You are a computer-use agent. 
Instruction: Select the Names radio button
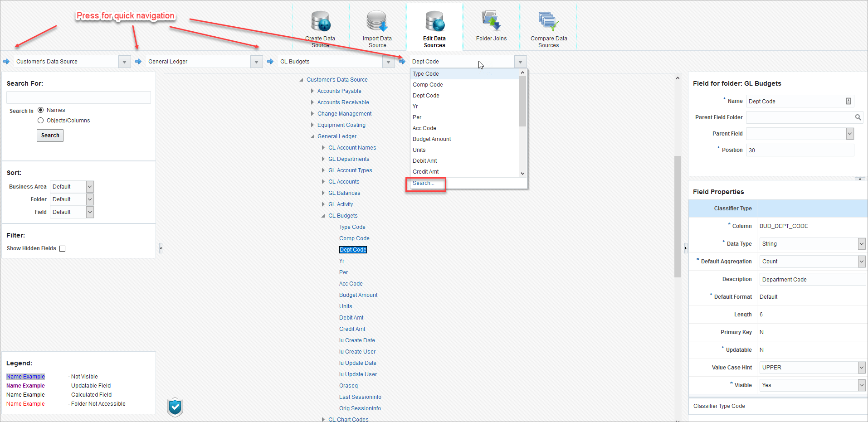pyautogui.click(x=41, y=110)
